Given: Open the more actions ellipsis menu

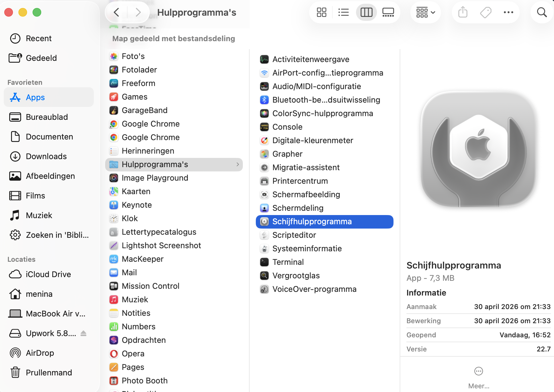Looking at the screenshot, I should coord(508,13).
